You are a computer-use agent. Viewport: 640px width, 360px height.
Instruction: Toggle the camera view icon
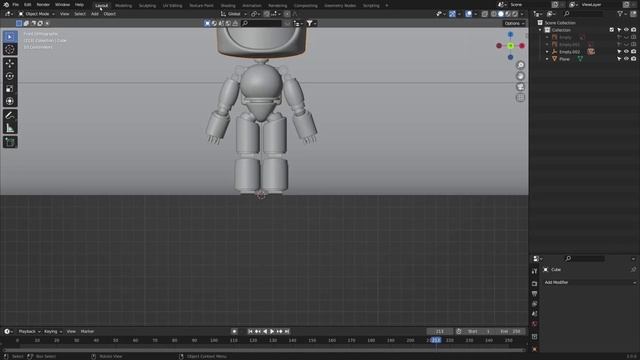point(520,87)
